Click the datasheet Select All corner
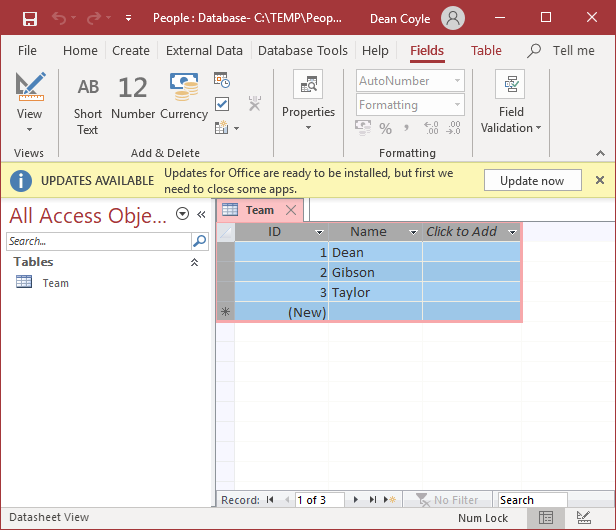The width and height of the screenshot is (616, 530). coord(226,233)
